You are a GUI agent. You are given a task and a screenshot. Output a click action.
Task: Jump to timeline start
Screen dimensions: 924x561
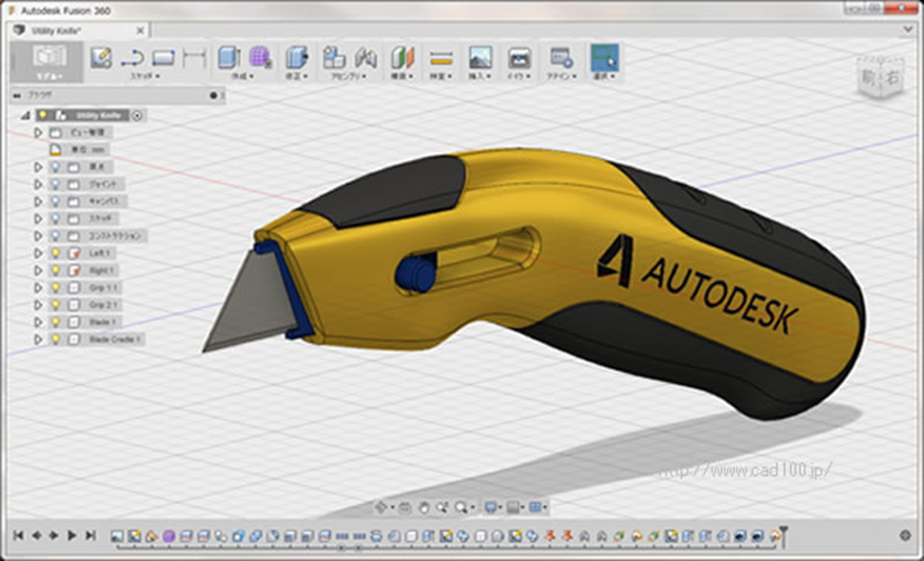(19, 535)
